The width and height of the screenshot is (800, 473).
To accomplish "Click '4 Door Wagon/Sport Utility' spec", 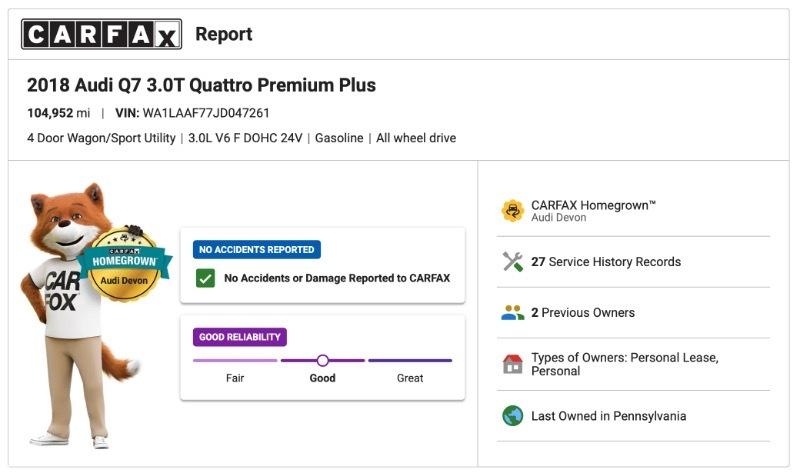I will (101, 138).
